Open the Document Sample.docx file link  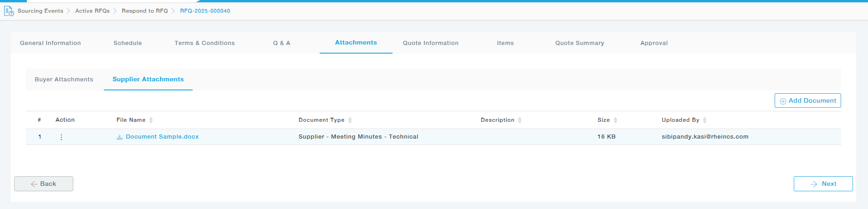[162, 137]
